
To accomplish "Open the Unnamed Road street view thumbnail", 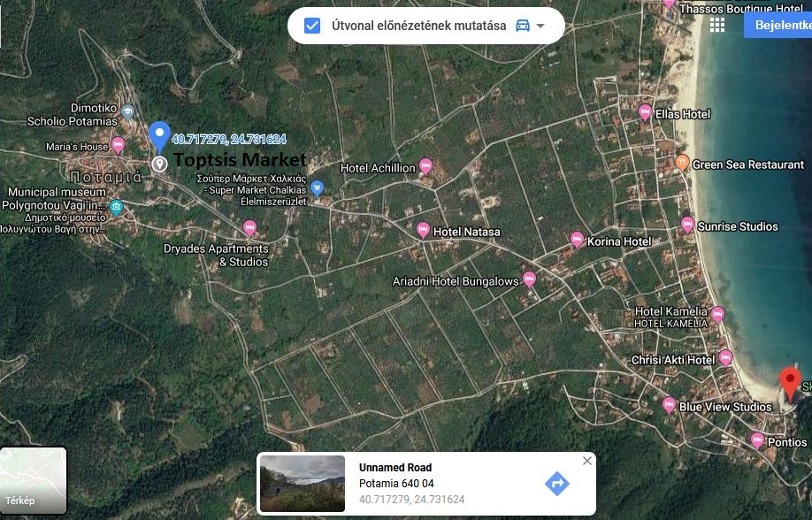I will [303, 483].
